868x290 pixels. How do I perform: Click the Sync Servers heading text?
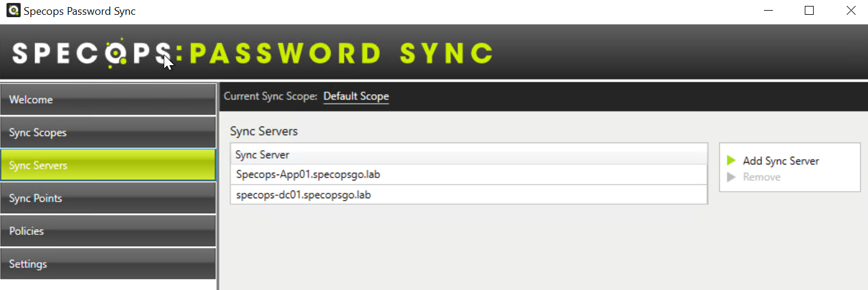click(x=264, y=131)
